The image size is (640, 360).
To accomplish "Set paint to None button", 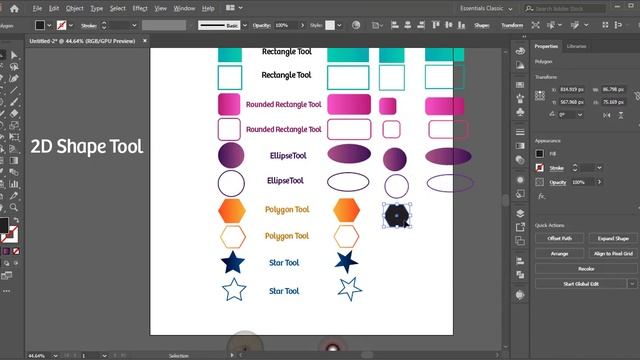I will point(16,251).
